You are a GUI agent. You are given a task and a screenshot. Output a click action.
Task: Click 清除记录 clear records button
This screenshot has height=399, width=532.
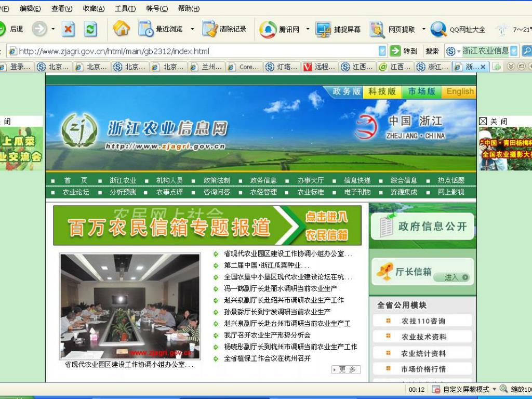click(224, 29)
